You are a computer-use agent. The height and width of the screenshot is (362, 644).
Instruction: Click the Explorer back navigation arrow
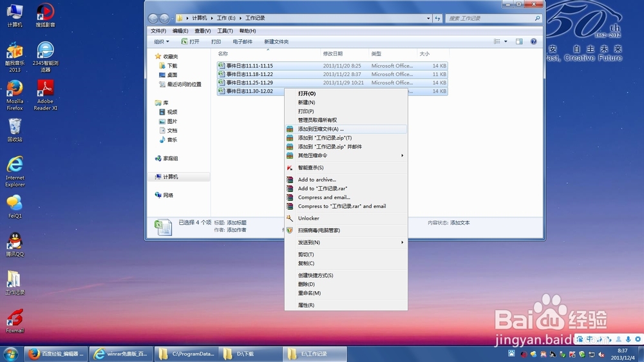(x=153, y=18)
